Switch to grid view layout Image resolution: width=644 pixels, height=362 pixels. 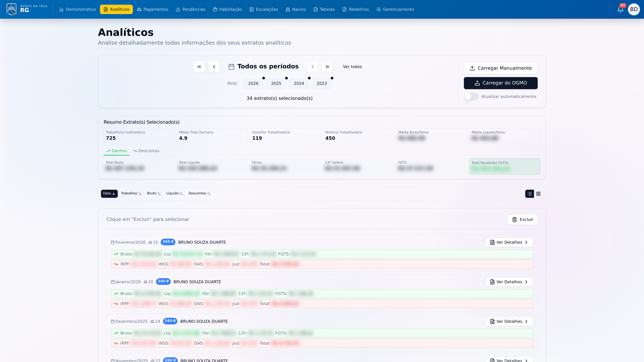coord(538,194)
